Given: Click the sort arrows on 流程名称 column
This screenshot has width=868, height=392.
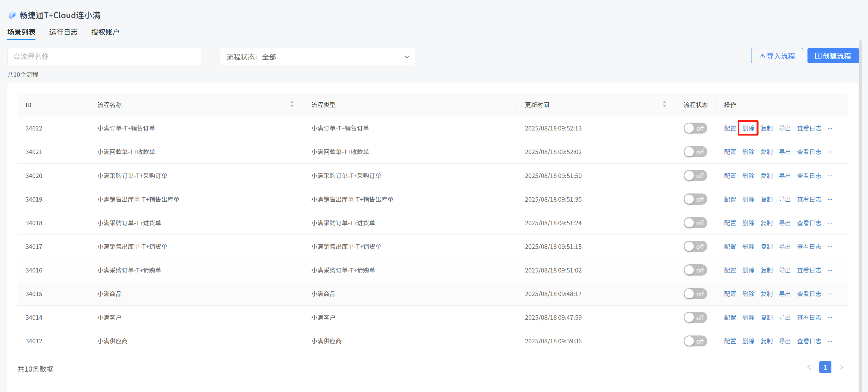Looking at the screenshot, I should click(x=292, y=104).
